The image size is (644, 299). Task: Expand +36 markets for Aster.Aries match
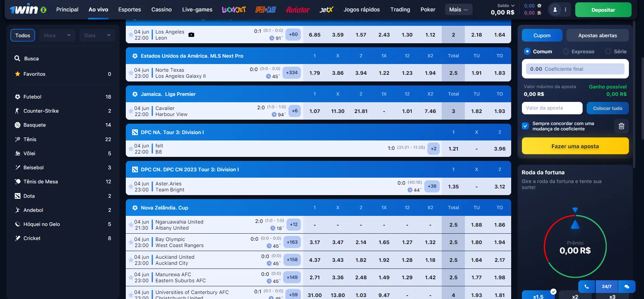[432, 186]
